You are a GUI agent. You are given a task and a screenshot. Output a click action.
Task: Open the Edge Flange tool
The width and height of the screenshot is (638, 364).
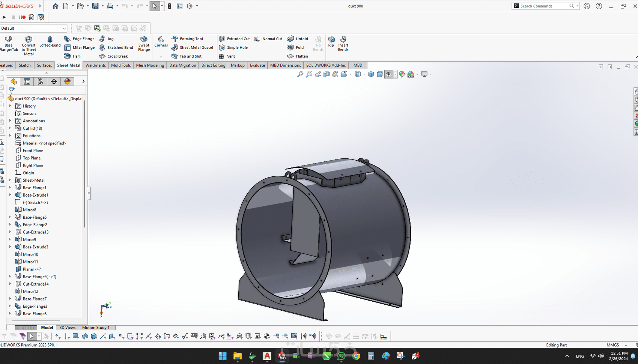pos(79,39)
